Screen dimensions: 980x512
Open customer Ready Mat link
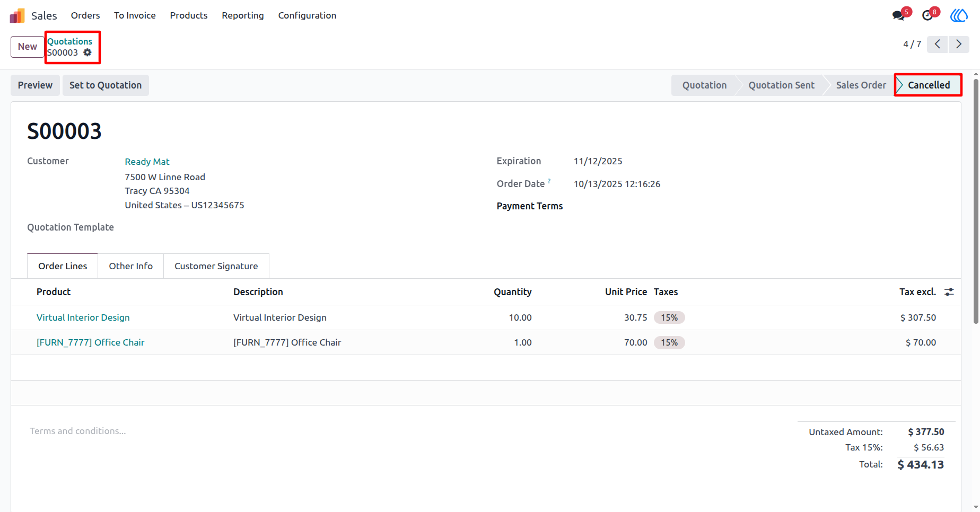(147, 162)
